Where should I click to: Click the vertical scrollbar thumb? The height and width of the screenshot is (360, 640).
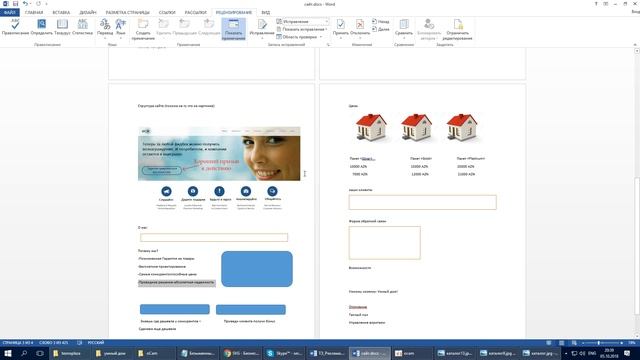pyautogui.click(x=637, y=247)
